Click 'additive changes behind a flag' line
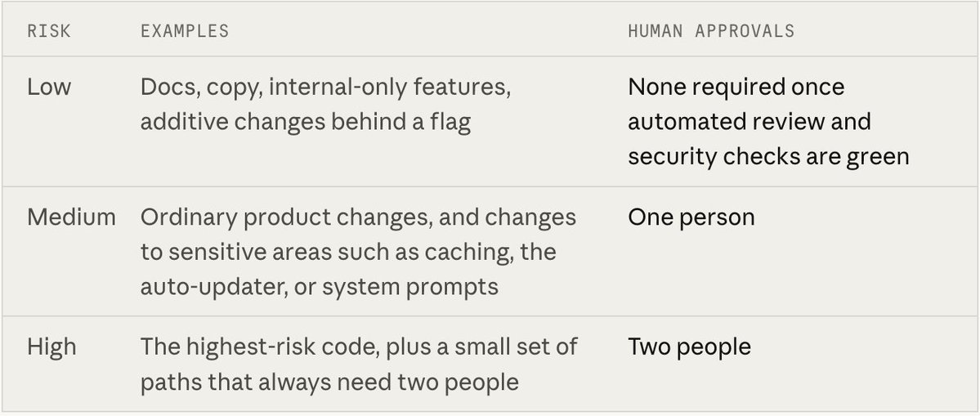 click(305, 122)
